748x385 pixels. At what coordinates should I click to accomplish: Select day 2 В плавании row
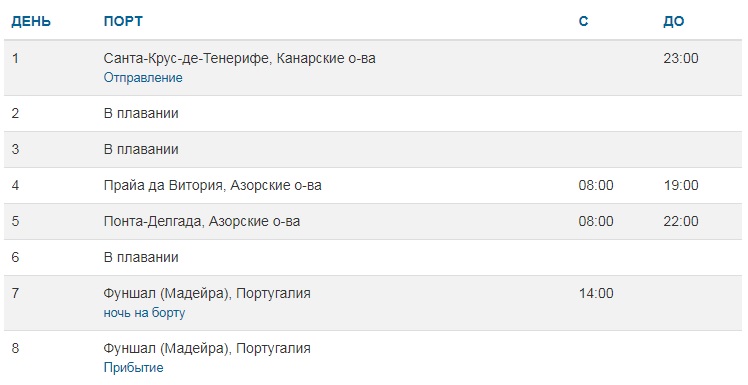pos(373,114)
